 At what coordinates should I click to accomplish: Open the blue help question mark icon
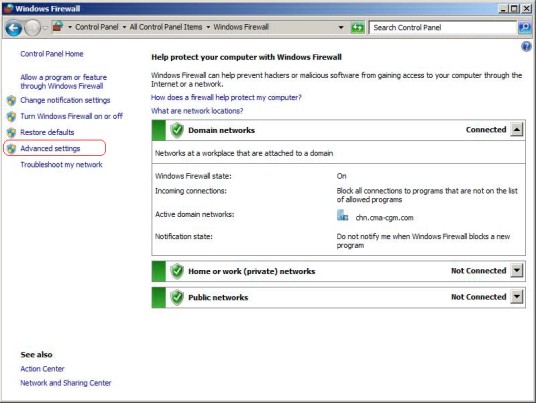pyautogui.click(x=526, y=46)
